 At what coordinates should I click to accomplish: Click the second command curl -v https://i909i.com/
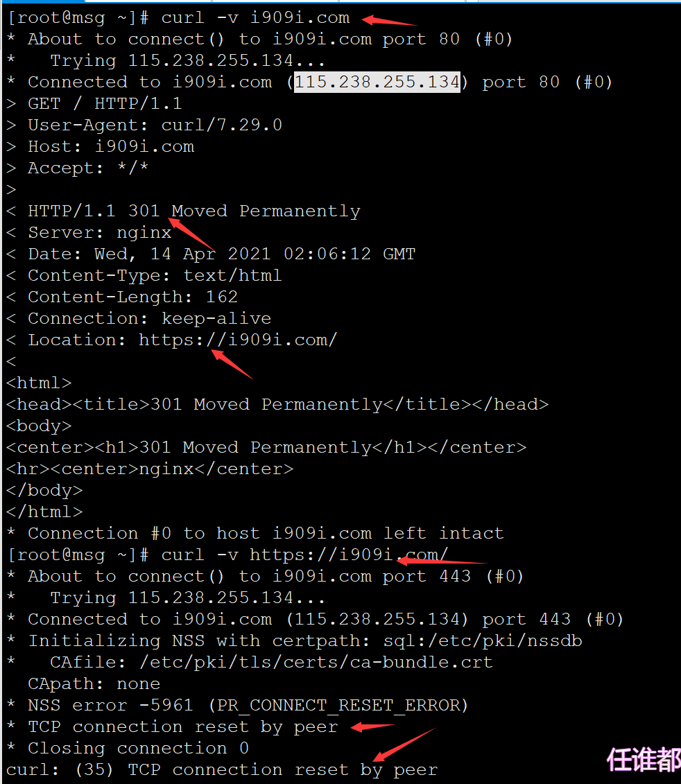point(304,555)
